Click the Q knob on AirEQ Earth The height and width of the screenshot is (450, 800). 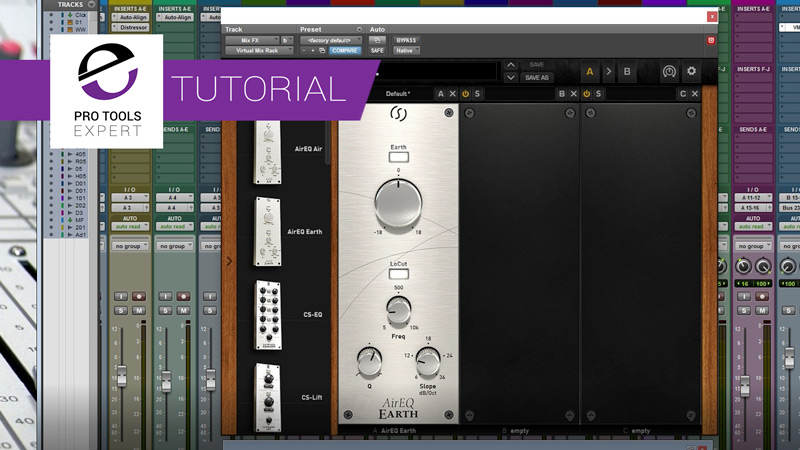click(369, 362)
